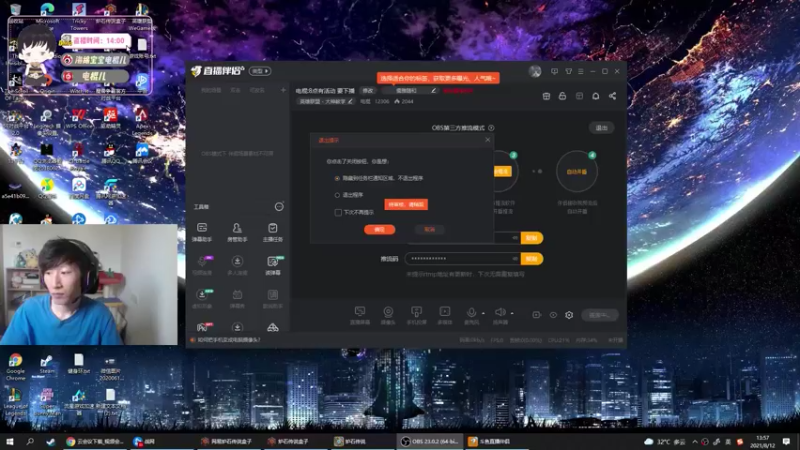Click the bottom-bar screen capture source icon
Viewport: 800px width, 450px height.
(x=360, y=315)
